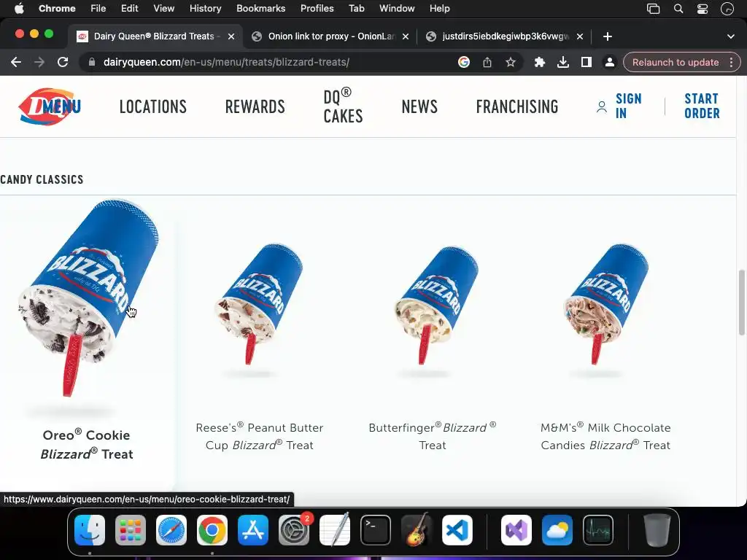Open the Chrome app menu
Image resolution: width=747 pixels, height=560 pixels.
[x=57, y=9]
